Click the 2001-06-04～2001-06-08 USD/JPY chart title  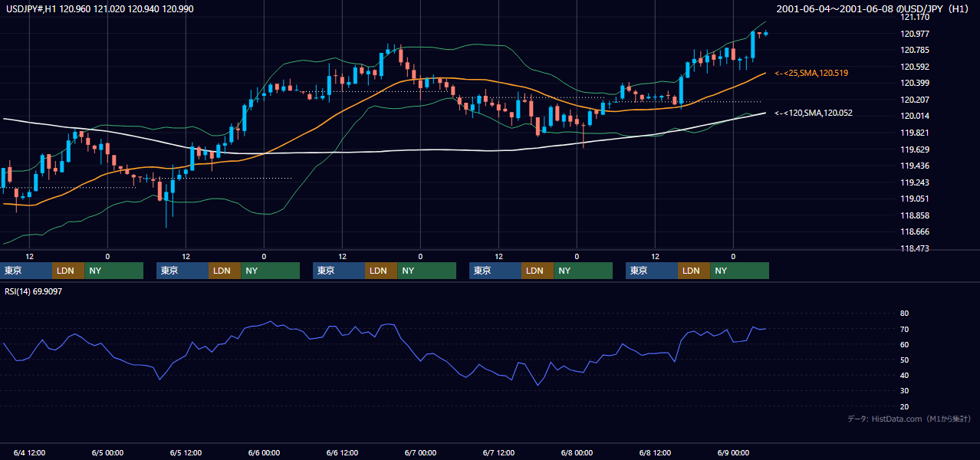(x=874, y=8)
